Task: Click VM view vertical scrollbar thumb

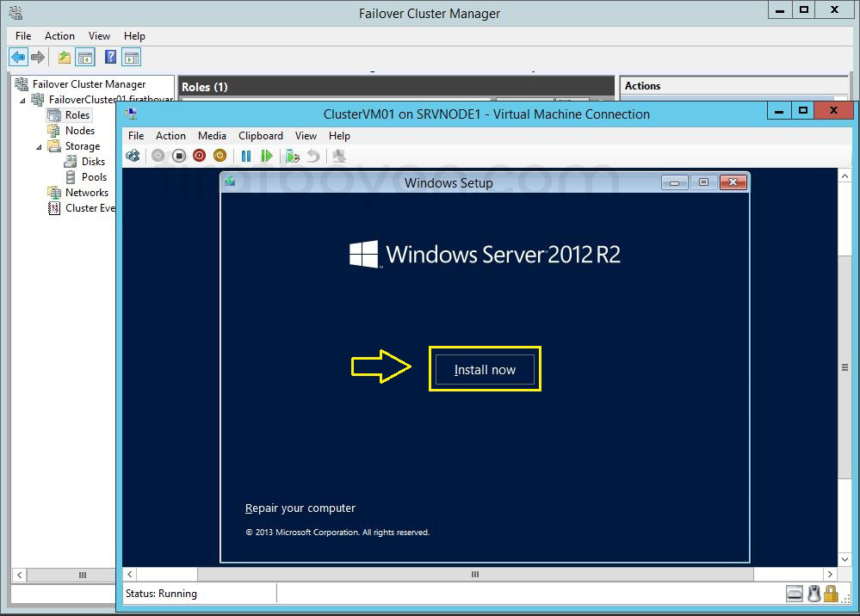Action: (845, 367)
